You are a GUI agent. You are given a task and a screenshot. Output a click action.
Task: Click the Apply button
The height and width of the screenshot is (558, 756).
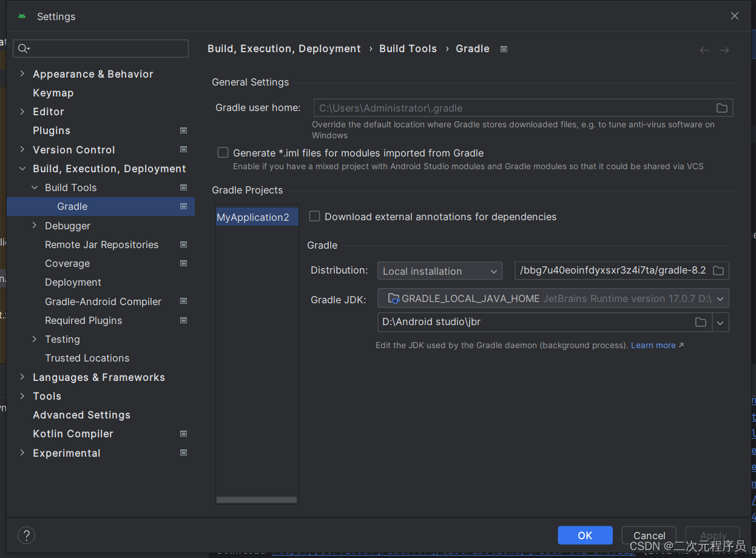tap(713, 535)
